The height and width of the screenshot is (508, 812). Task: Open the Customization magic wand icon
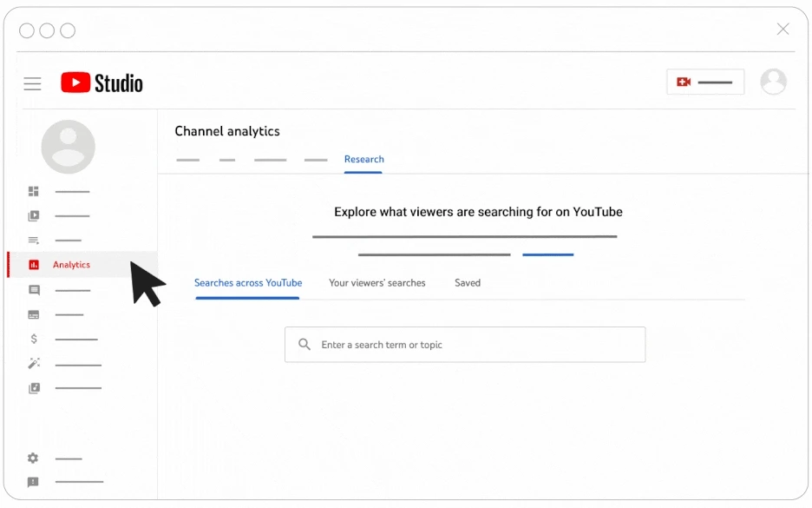tap(34, 363)
